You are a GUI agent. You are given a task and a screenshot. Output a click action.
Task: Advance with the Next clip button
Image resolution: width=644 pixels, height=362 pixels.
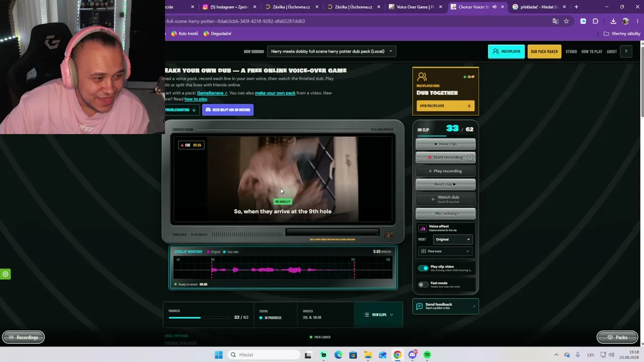(x=445, y=184)
